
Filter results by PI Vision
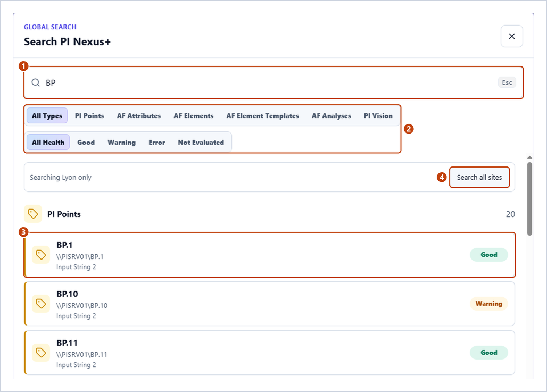pyautogui.click(x=378, y=116)
